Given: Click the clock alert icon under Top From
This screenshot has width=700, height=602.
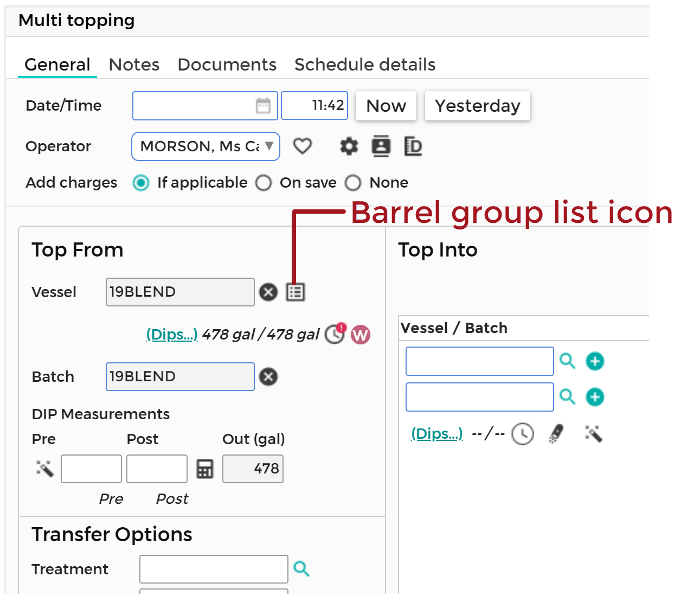Looking at the screenshot, I should click(x=335, y=334).
